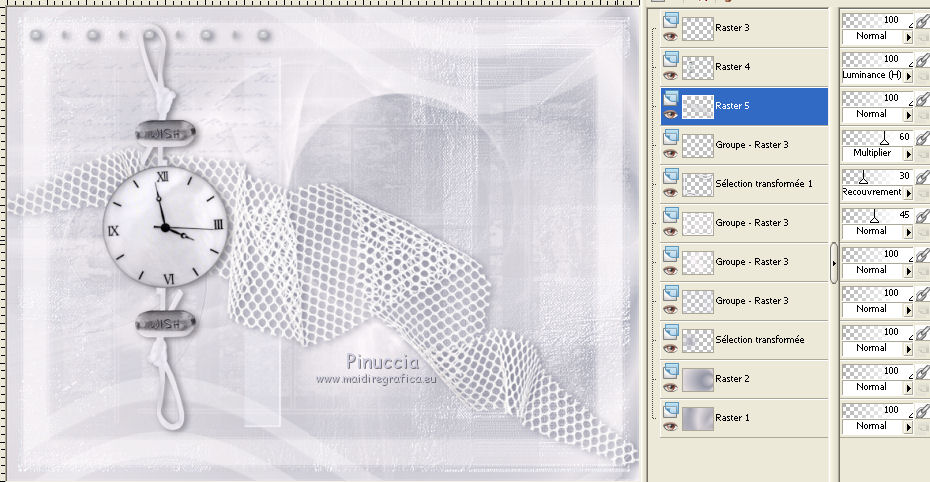Select 'Sélection transformée' layer name
Screen dimensions: 930x482
click(x=760, y=340)
